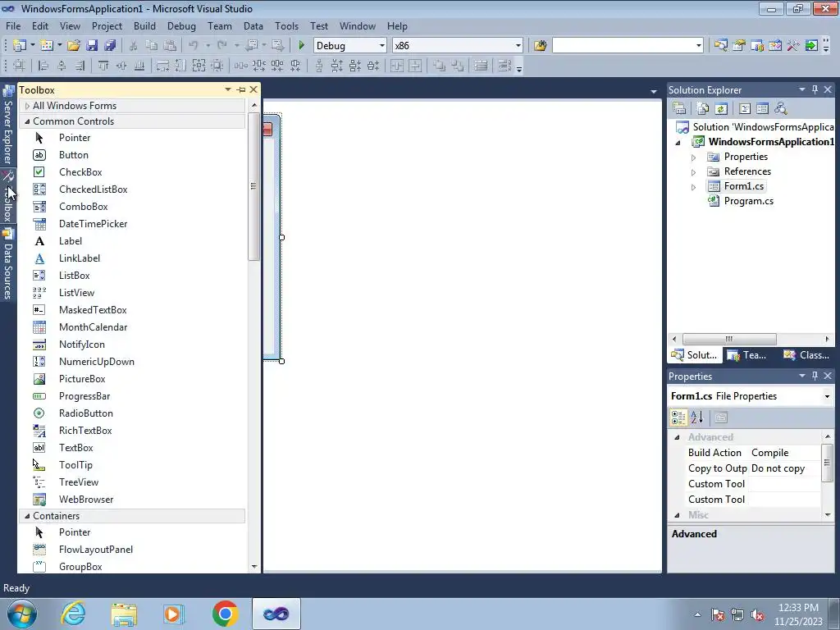Collapse the Advanced category in the Properties grid
The image size is (840, 630).
pyautogui.click(x=677, y=437)
